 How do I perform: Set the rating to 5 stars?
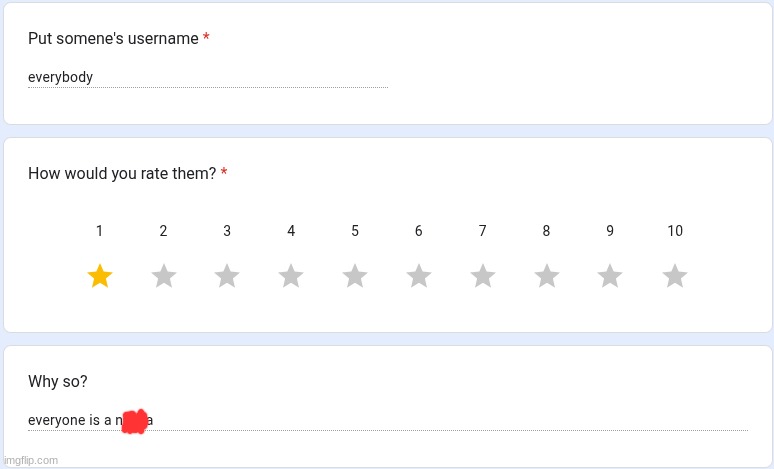click(355, 276)
